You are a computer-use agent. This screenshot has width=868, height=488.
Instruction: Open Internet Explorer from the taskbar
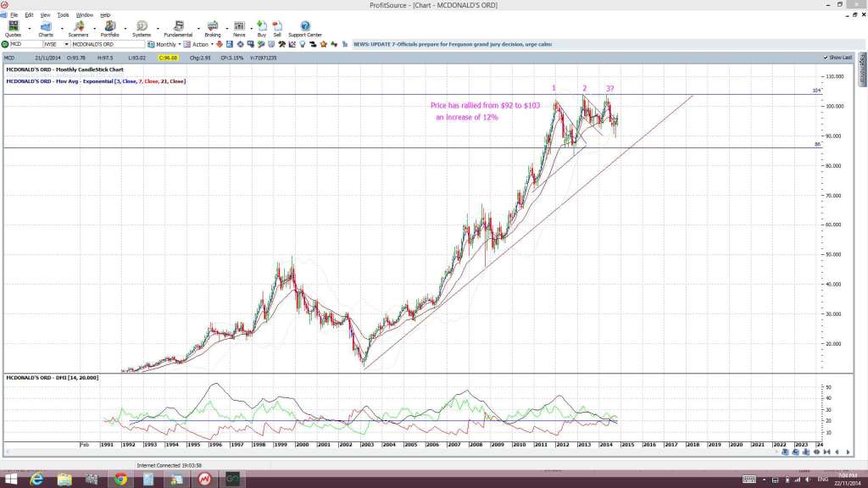tap(36, 480)
